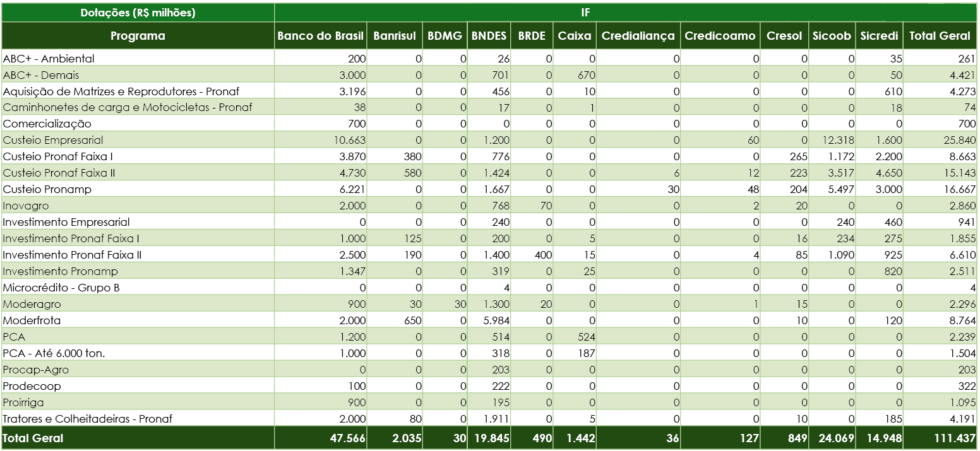Select the 'Credicoamo' column header
The width and height of the screenshot is (980, 451).
(720, 36)
